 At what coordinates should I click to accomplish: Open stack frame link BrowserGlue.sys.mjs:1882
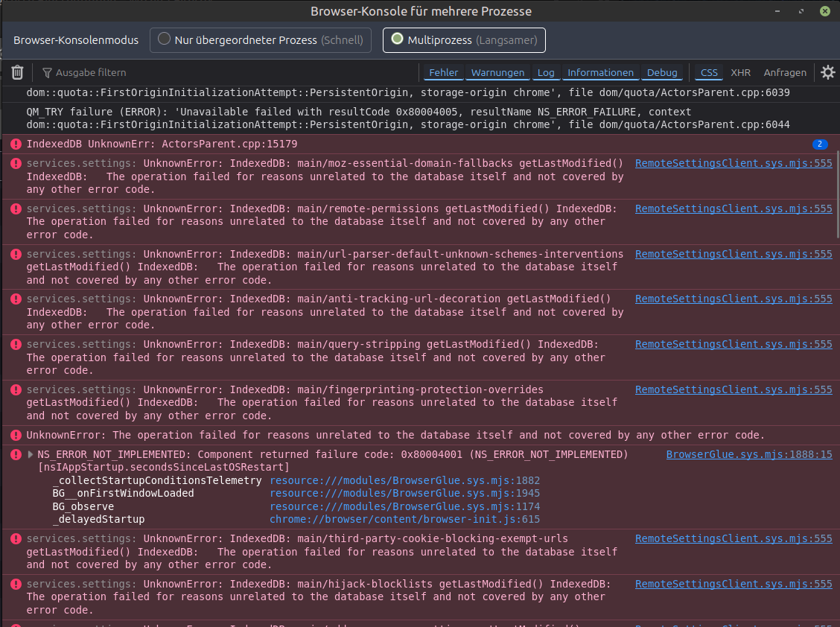coord(404,481)
